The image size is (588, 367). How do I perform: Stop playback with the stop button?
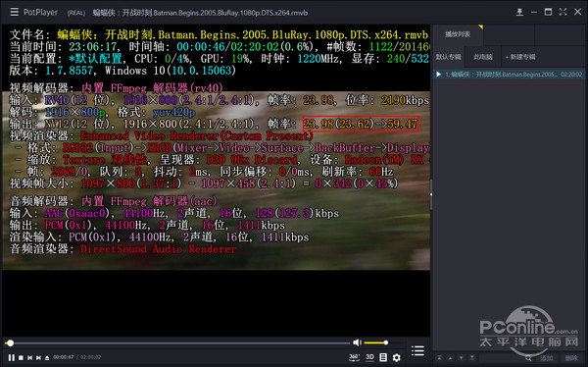click(22, 357)
